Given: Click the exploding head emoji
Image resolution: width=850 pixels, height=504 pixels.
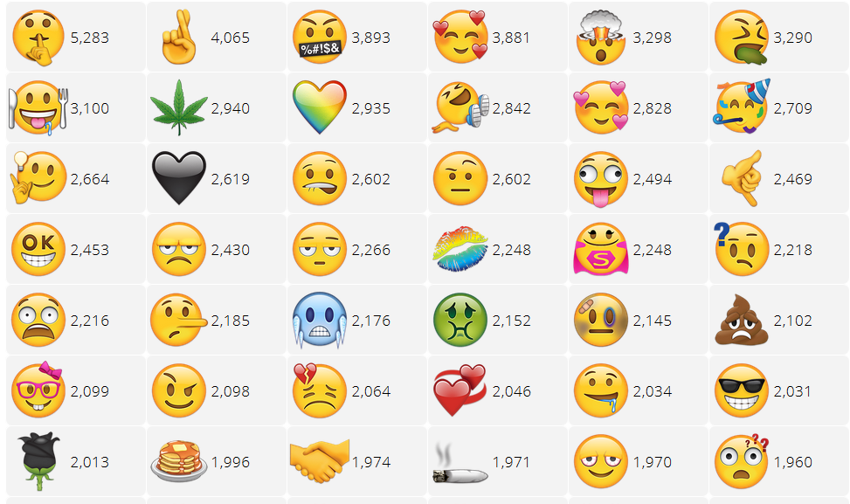Looking at the screenshot, I should click(601, 37).
